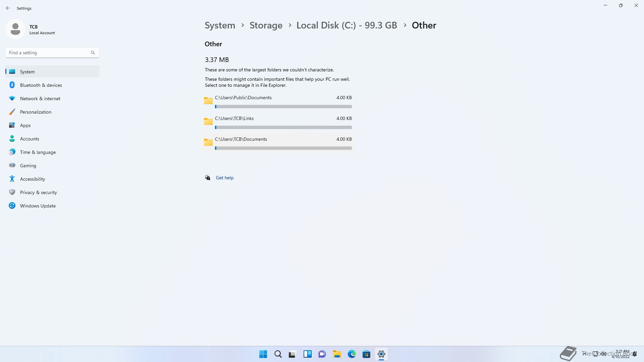Open C:\Users\Public\Documents folder entry
644x362 pixels.
coord(243,98)
